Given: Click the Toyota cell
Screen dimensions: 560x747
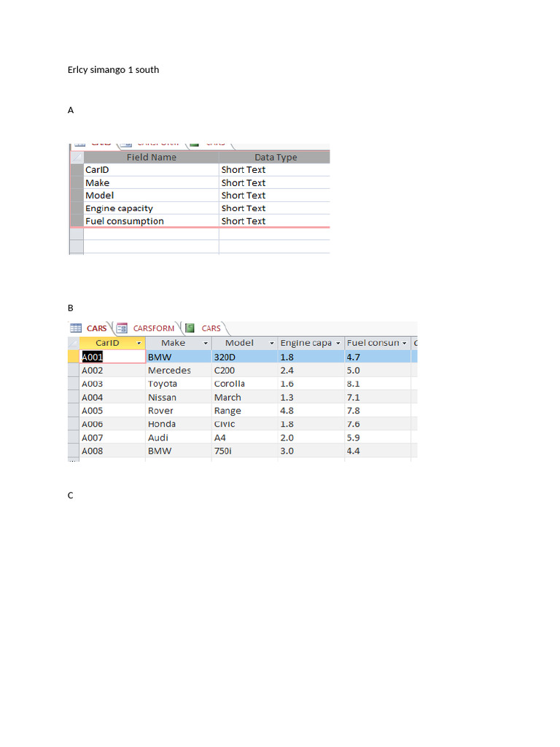Looking at the screenshot, I should click(179, 384).
